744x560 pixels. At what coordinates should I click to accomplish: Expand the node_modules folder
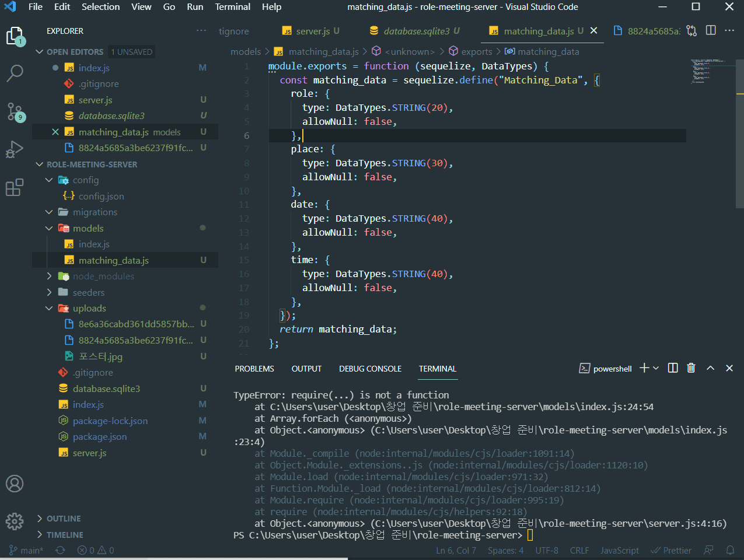(103, 276)
